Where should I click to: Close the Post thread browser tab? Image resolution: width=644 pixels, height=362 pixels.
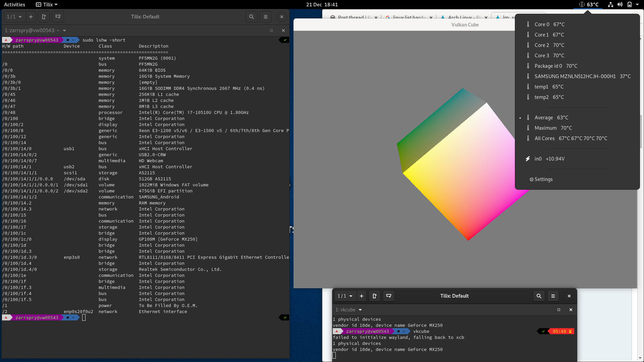(x=376, y=17)
